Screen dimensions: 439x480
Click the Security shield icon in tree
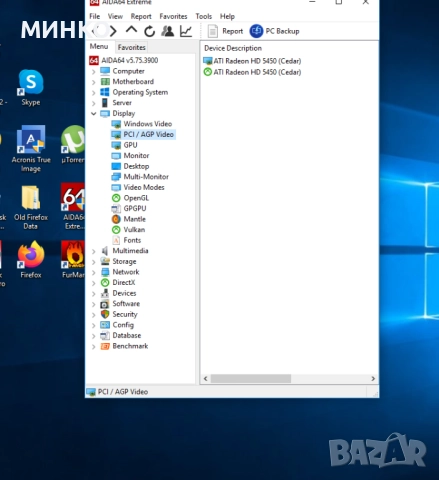105,314
